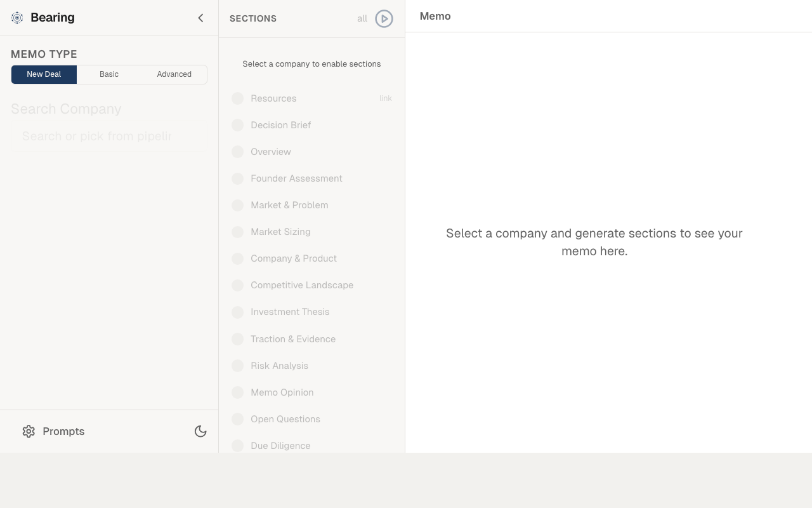This screenshot has height=508, width=812.
Task: Click the Prompts gear icon
Action: point(29,431)
